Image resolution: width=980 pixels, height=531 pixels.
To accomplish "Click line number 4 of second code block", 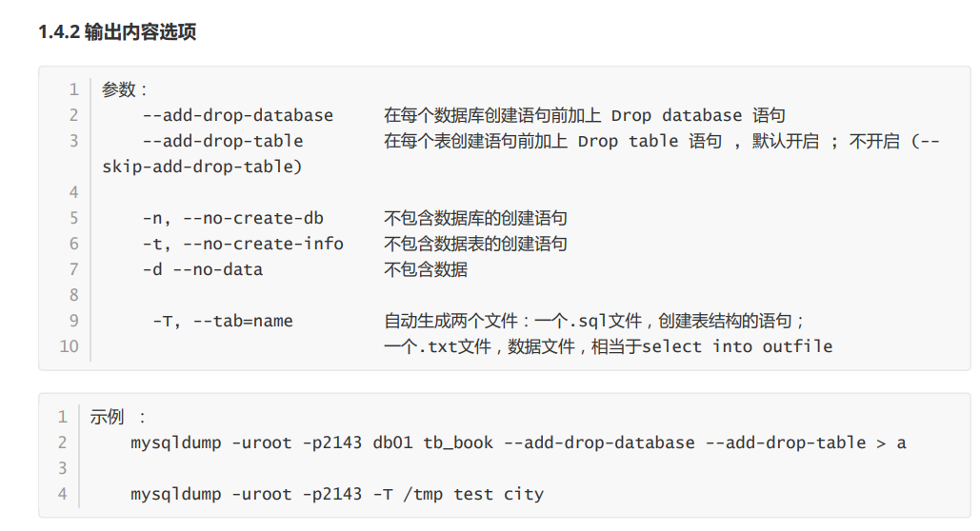I will (63, 494).
